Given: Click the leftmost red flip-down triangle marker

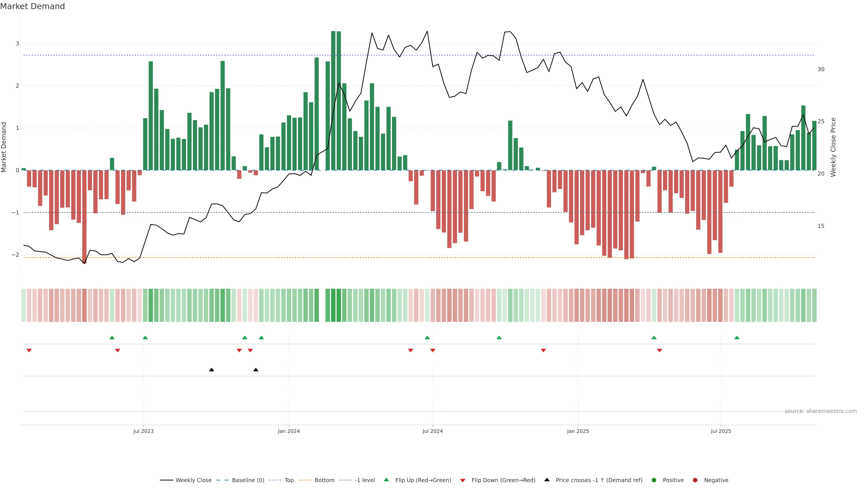Looking at the screenshot, I should coord(29,351).
